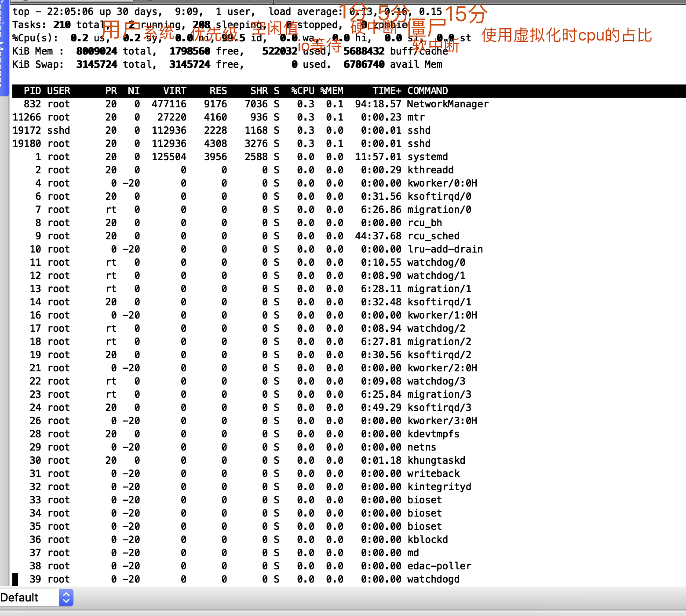Screen dimensions: 686x616
Task: Select the ksoftirqd/0 command
Action: pos(439,196)
